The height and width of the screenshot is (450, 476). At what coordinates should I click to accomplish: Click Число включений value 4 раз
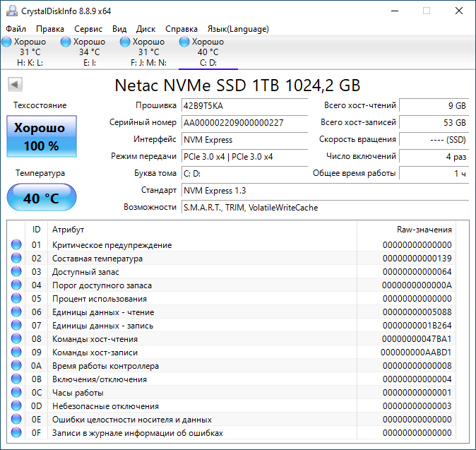pos(434,157)
